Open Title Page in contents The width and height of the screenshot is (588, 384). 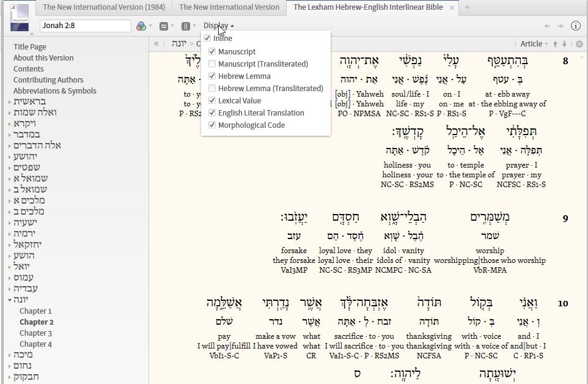coord(29,47)
